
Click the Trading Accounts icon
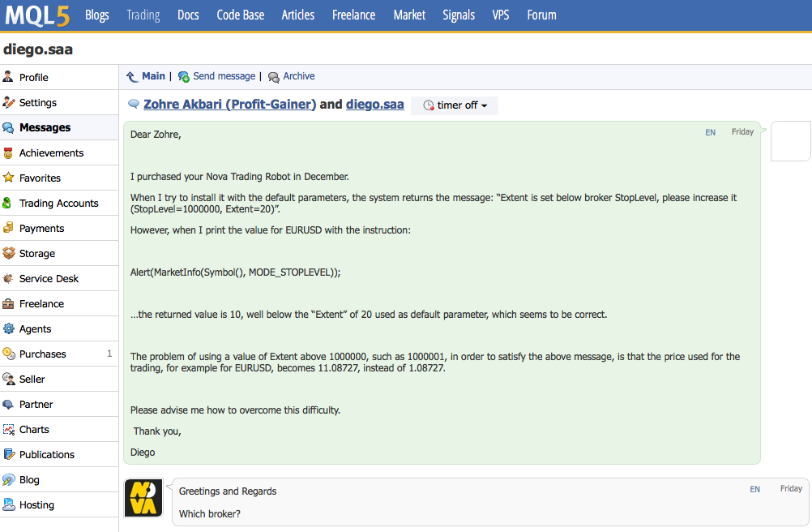(x=7, y=203)
